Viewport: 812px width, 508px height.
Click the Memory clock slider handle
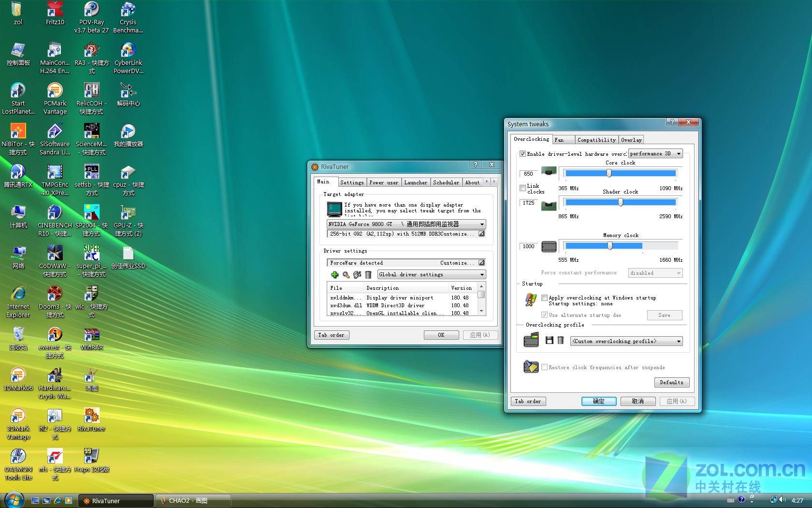[x=610, y=246]
